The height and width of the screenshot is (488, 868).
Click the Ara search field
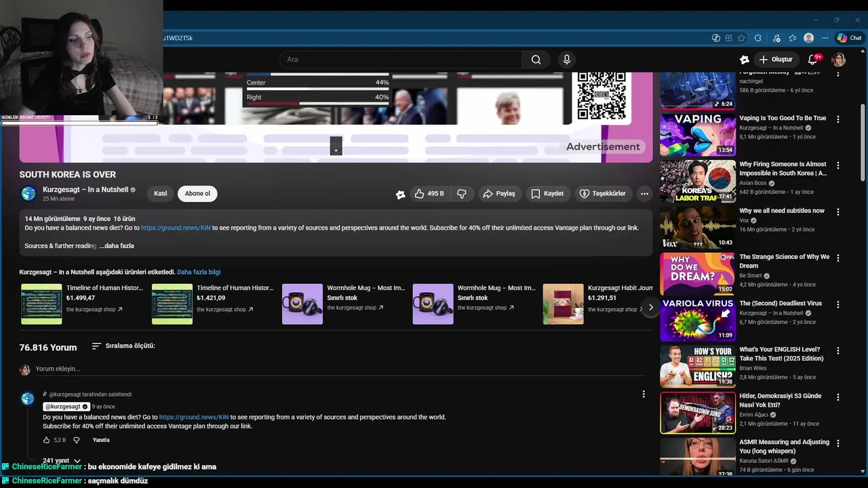point(400,60)
